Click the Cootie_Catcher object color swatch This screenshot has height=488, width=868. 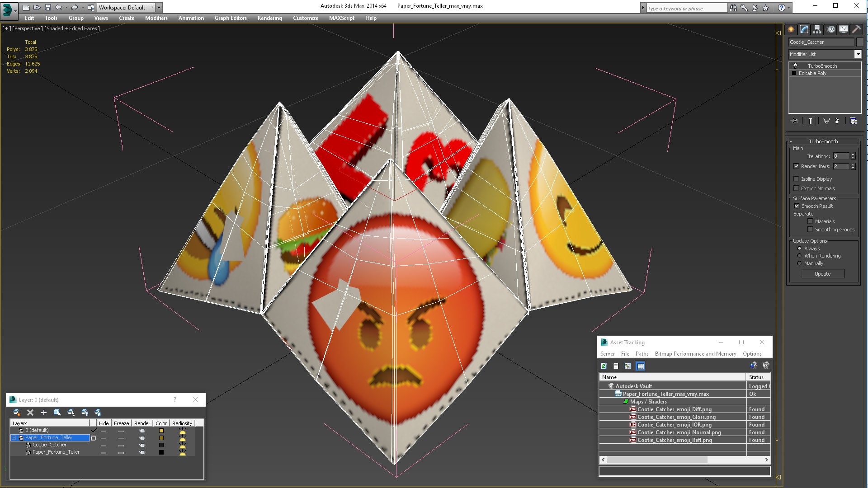[x=161, y=445]
